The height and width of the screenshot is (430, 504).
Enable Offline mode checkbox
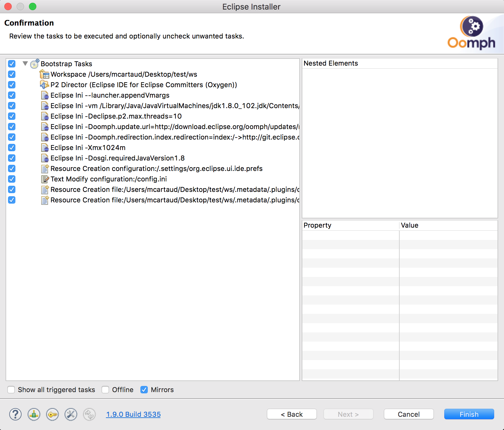[x=105, y=390]
